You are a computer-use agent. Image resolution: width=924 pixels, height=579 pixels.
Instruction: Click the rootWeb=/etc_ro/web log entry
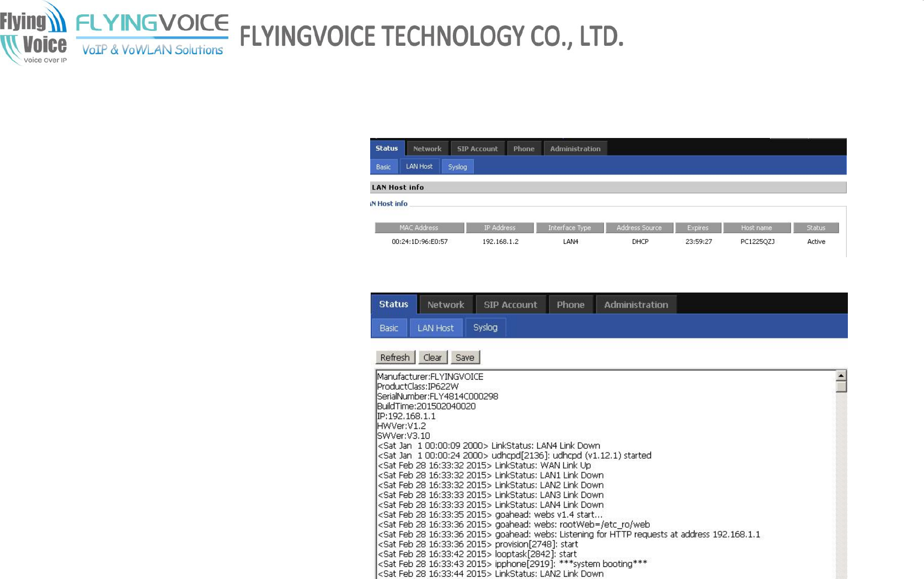click(x=514, y=525)
